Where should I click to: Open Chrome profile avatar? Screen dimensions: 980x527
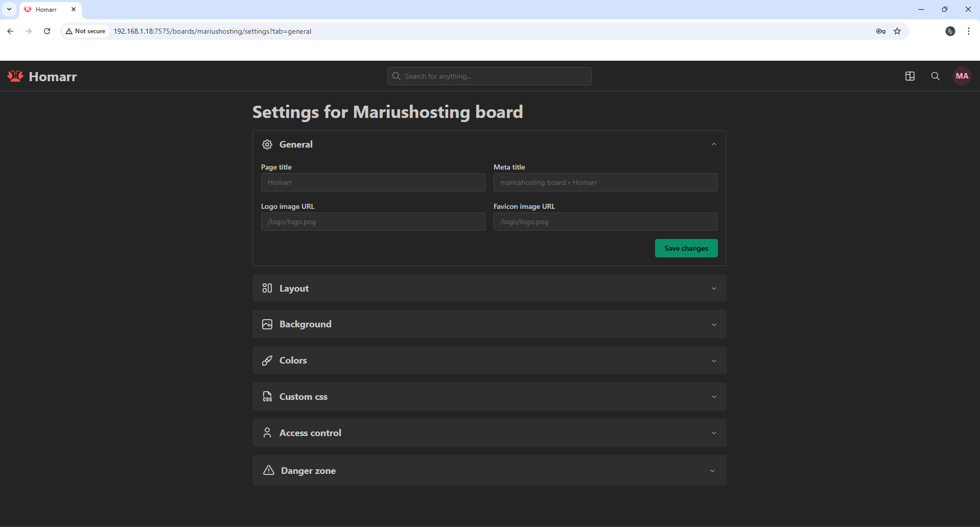point(950,31)
